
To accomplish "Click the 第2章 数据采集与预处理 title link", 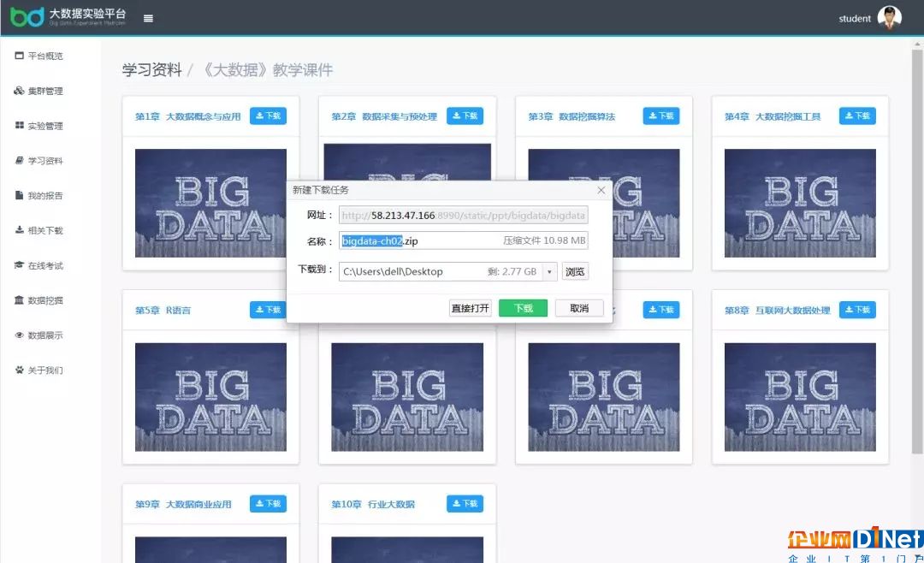I will point(384,116).
